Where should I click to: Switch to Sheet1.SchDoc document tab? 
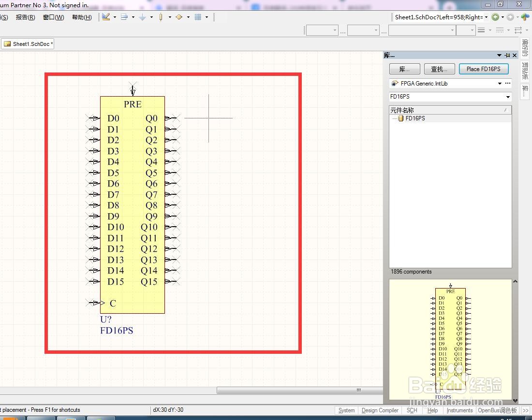(x=28, y=44)
